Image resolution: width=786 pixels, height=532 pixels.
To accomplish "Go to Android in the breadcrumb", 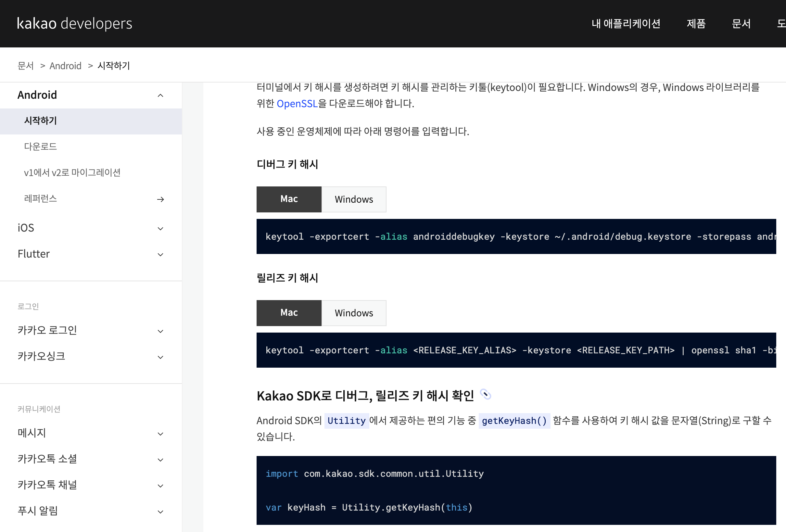I will click(x=65, y=66).
